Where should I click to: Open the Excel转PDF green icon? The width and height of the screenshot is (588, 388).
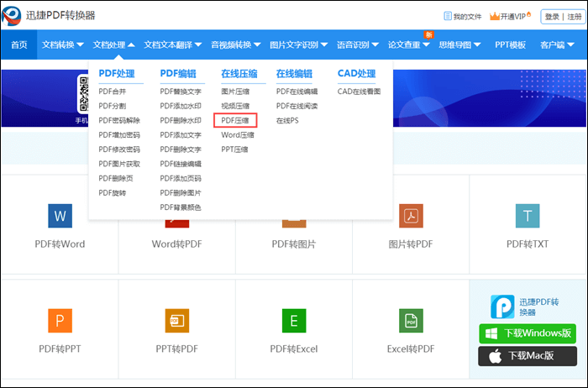[411, 321]
